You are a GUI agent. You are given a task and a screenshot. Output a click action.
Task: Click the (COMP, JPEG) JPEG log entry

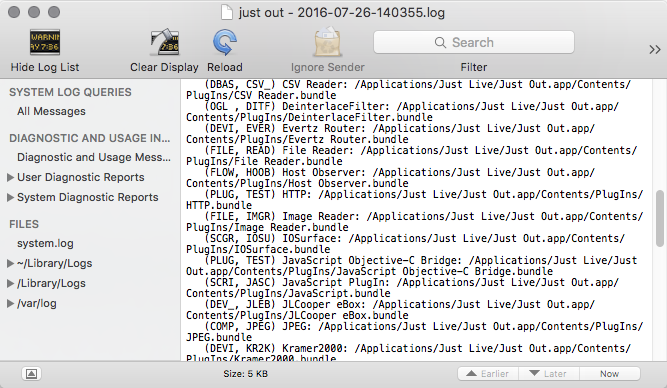(x=414, y=333)
